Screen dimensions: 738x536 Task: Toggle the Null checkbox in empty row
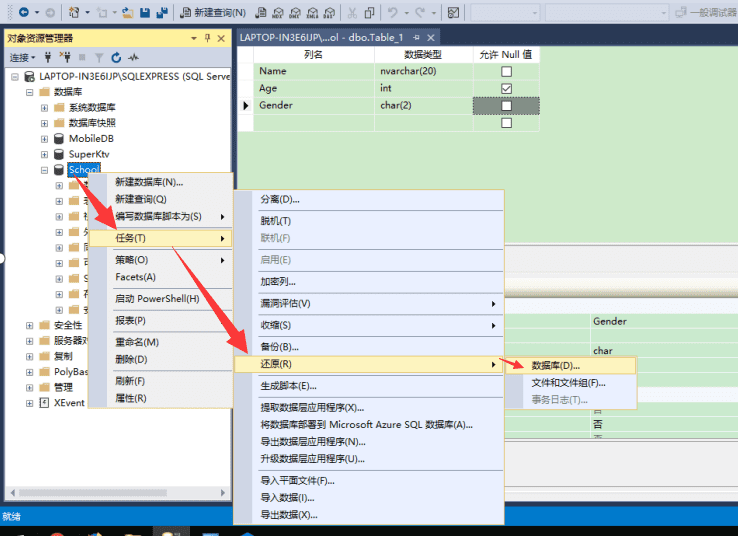click(506, 123)
